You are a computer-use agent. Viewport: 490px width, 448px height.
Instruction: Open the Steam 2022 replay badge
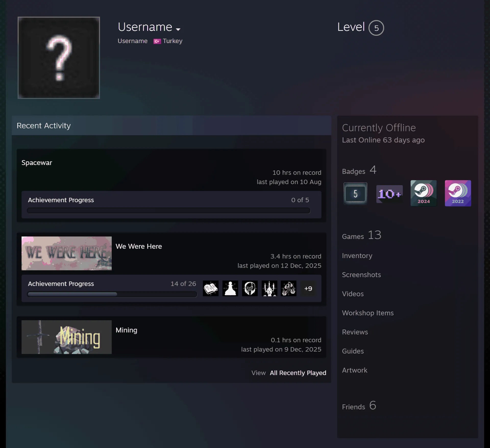pos(458,193)
